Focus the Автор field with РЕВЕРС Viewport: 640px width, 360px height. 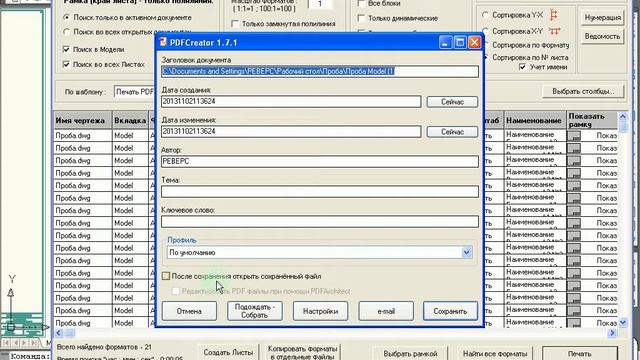[320, 161]
